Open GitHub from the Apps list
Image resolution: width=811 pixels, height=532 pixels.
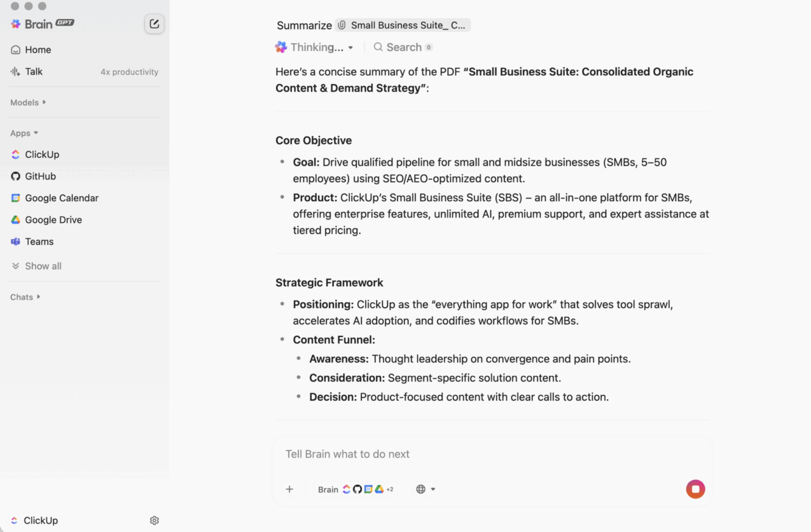point(40,176)
